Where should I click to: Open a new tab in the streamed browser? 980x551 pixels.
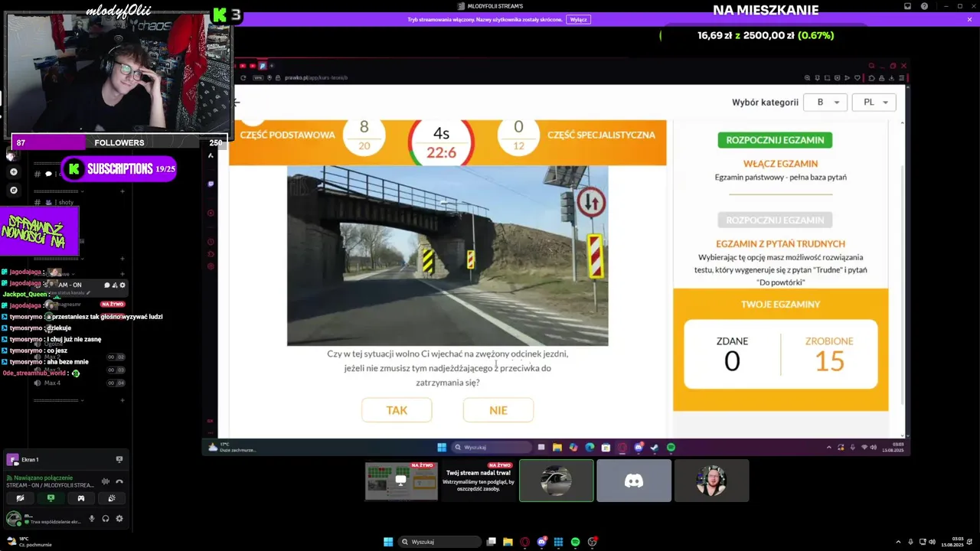[271, 66]
